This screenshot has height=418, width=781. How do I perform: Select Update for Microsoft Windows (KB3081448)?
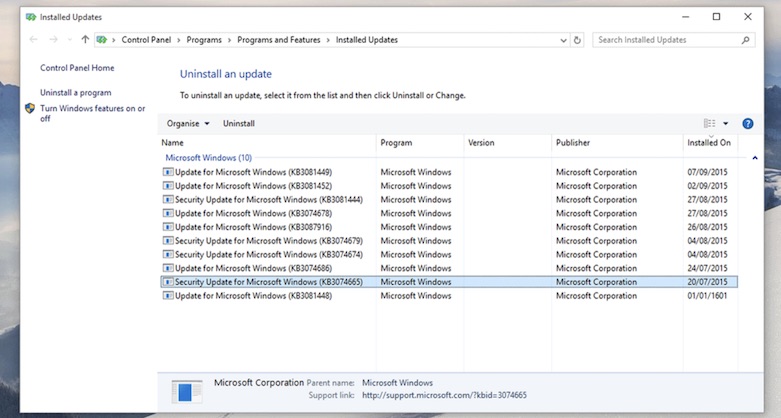pos(254,295)
